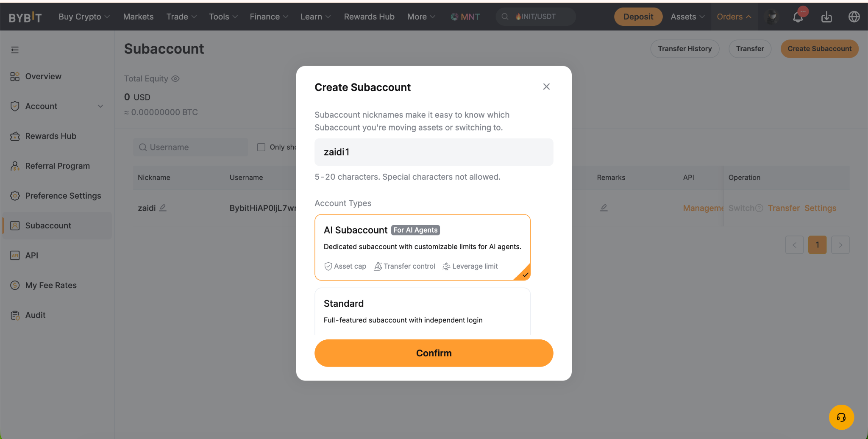Open the language globe icon
The image size is (868, 439).
(x=854, y=17)
